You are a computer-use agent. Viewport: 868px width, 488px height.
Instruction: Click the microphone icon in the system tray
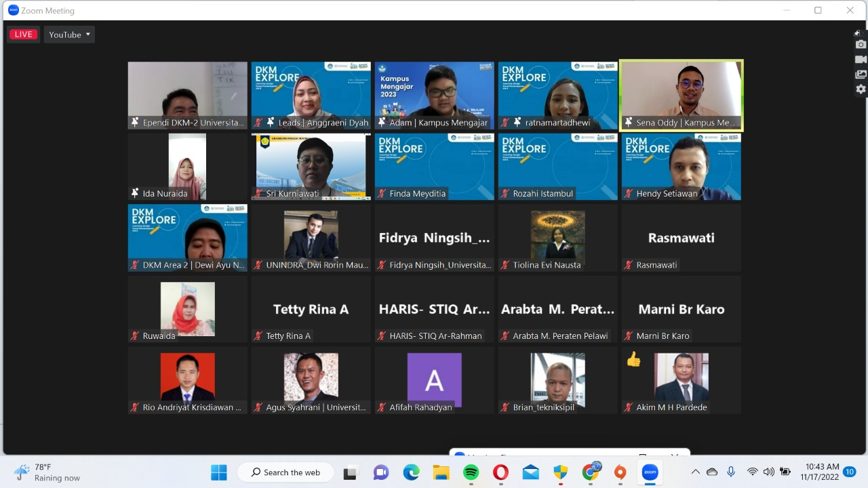tap(731, 472)
